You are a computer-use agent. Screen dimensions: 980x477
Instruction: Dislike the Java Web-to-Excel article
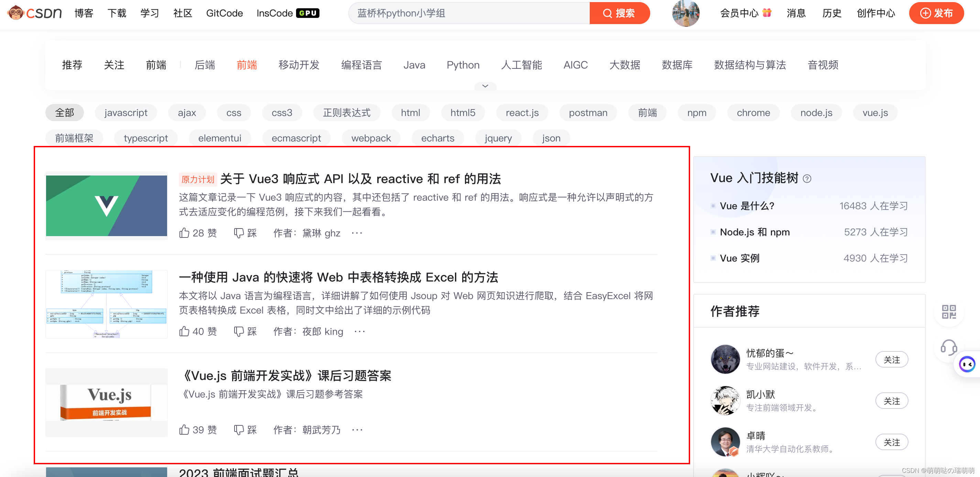click(x=239, y=331)
